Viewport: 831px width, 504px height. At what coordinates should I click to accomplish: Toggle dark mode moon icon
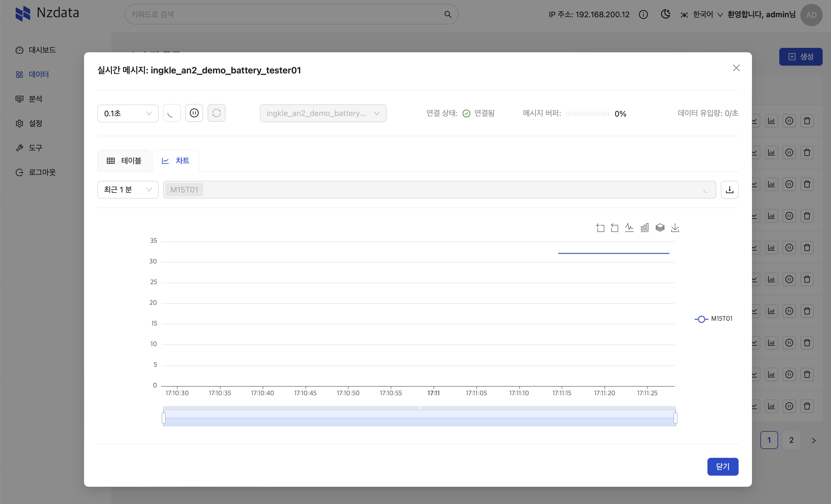point(665,14)
